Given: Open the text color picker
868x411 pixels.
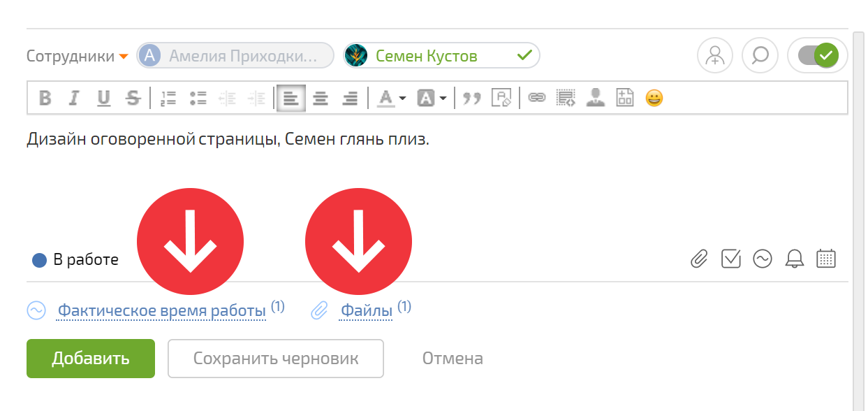Looking at the screenshot, I should [x=385, y=99].
